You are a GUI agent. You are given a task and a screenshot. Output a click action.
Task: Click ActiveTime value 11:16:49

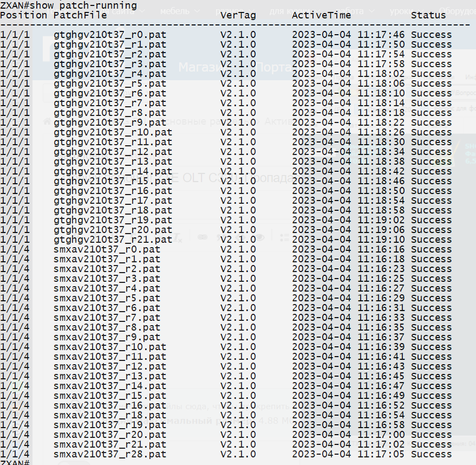tap(381, 396)
